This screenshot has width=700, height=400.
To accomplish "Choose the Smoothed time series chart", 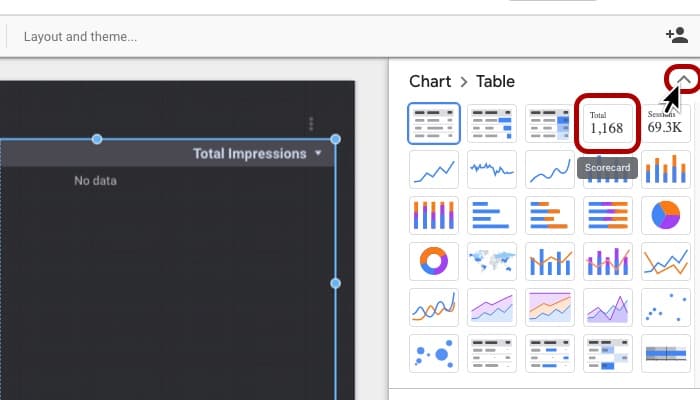I will click(x=550, y=170).
